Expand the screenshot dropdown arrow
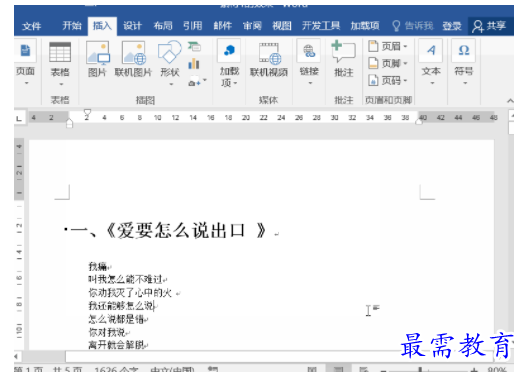The image size is (522, 377). (x=205, y=80)
